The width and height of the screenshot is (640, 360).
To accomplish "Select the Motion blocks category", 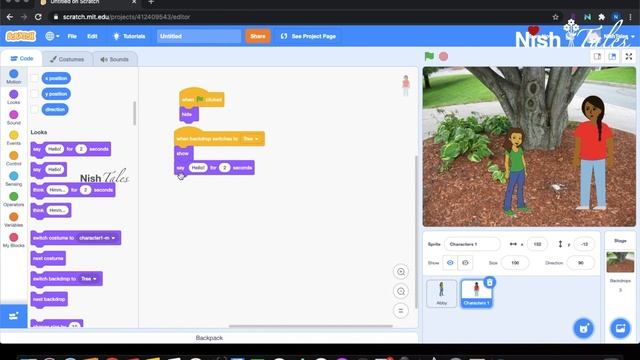I will (x=13, y=76).
